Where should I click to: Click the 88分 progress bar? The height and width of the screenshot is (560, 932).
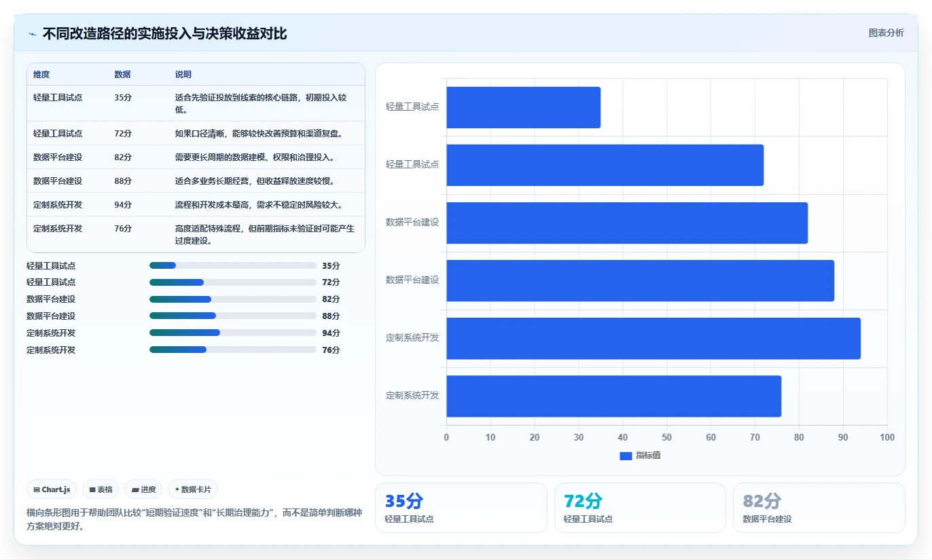click(233, 316)
